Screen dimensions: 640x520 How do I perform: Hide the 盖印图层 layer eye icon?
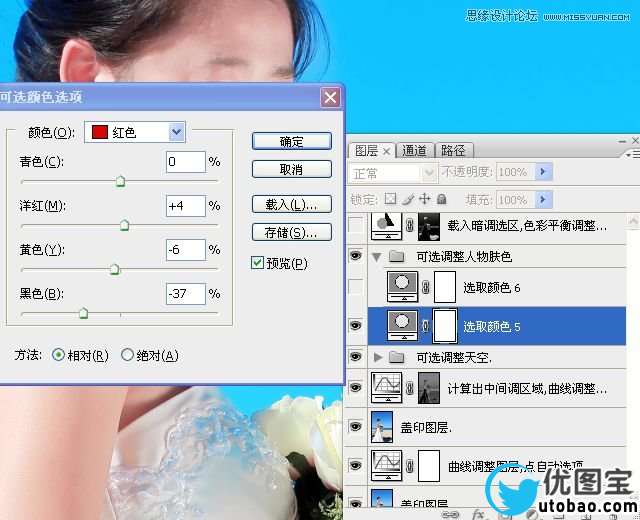tap(356, 427)
